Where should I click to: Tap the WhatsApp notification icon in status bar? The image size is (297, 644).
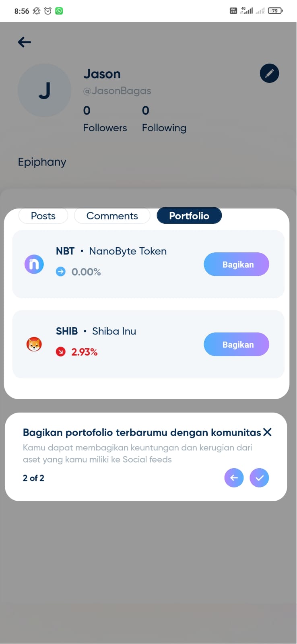coord(59,11)
